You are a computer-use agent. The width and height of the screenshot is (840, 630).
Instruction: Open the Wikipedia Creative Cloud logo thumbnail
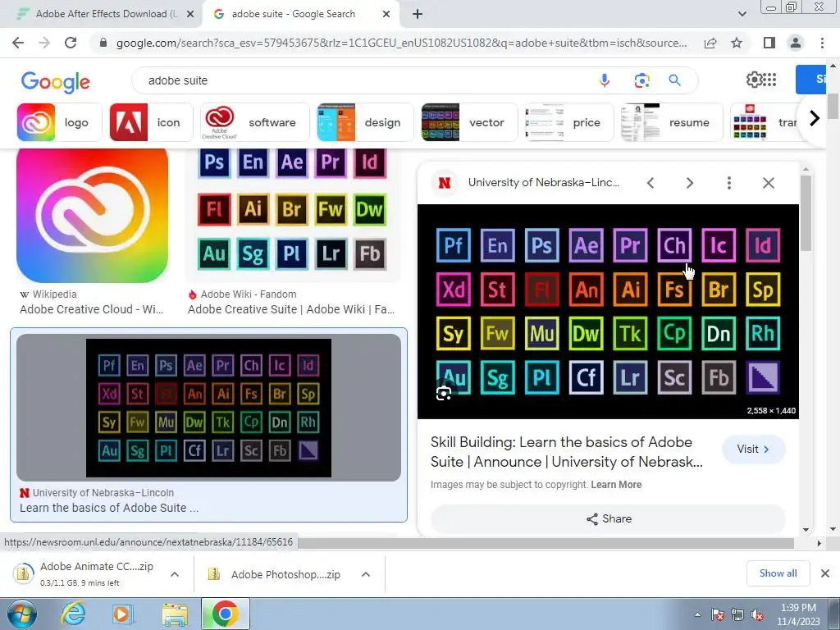92,216
